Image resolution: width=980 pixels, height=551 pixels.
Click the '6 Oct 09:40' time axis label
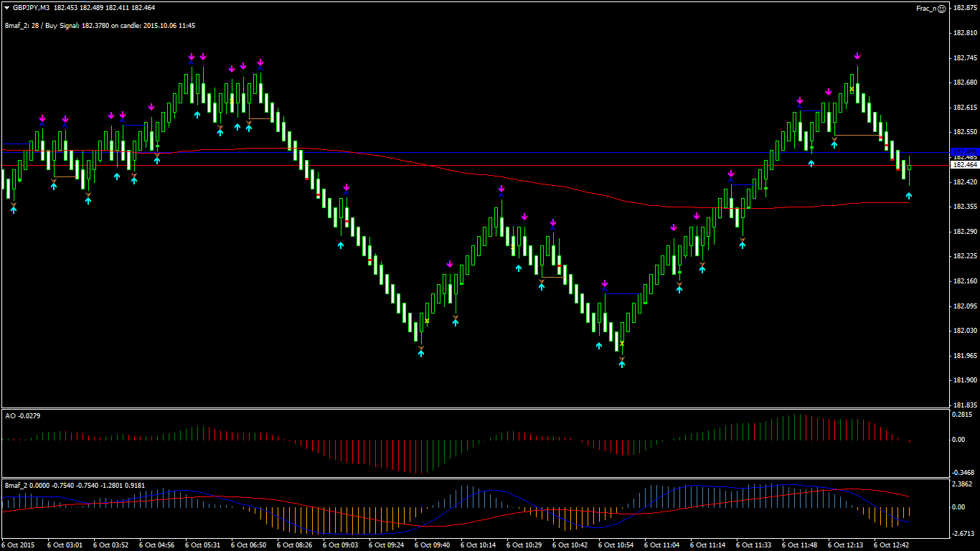433,545
